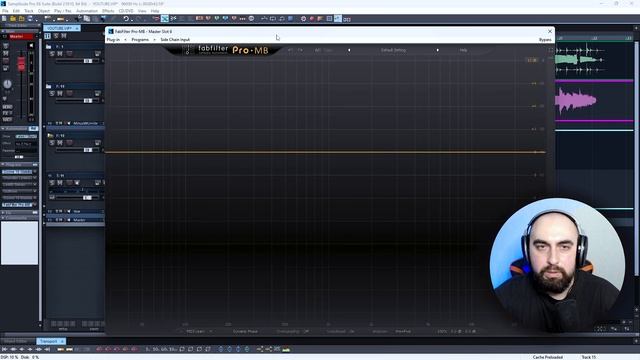Jump to end in the Transport bar

47,349
